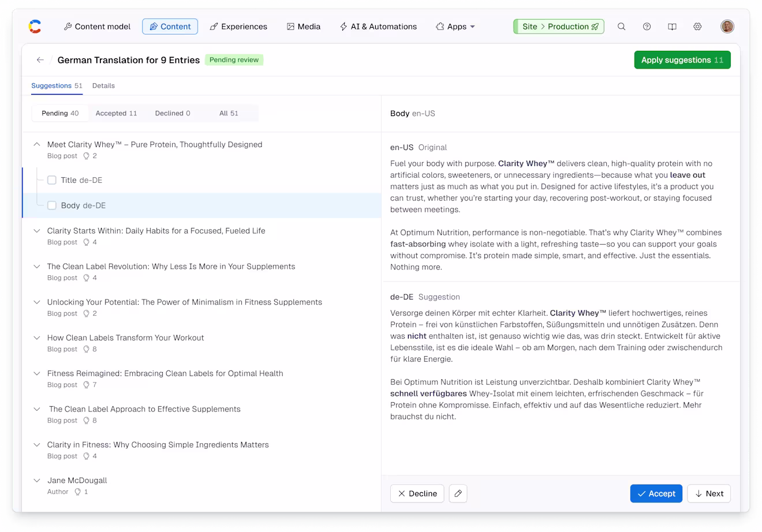Open the Site Production environment selector
This screenshot has width=762, height=532.
point(559,27)
